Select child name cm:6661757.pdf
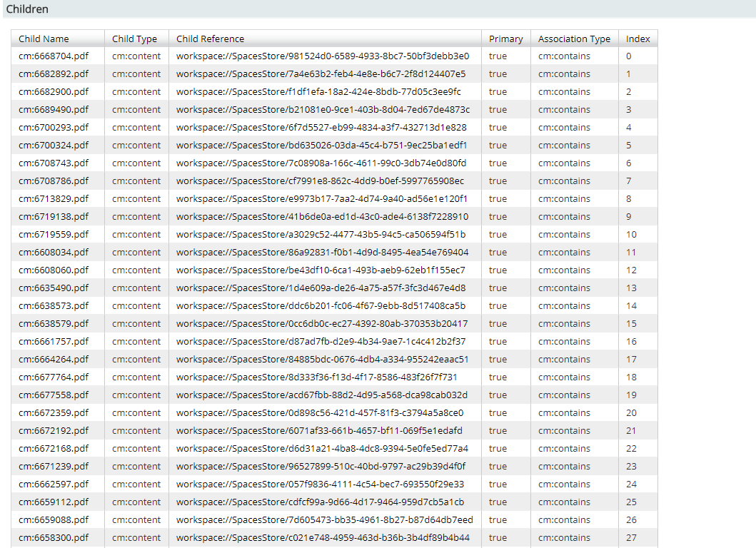This screenshot has height=548, width=756. (x=54, y=341)
